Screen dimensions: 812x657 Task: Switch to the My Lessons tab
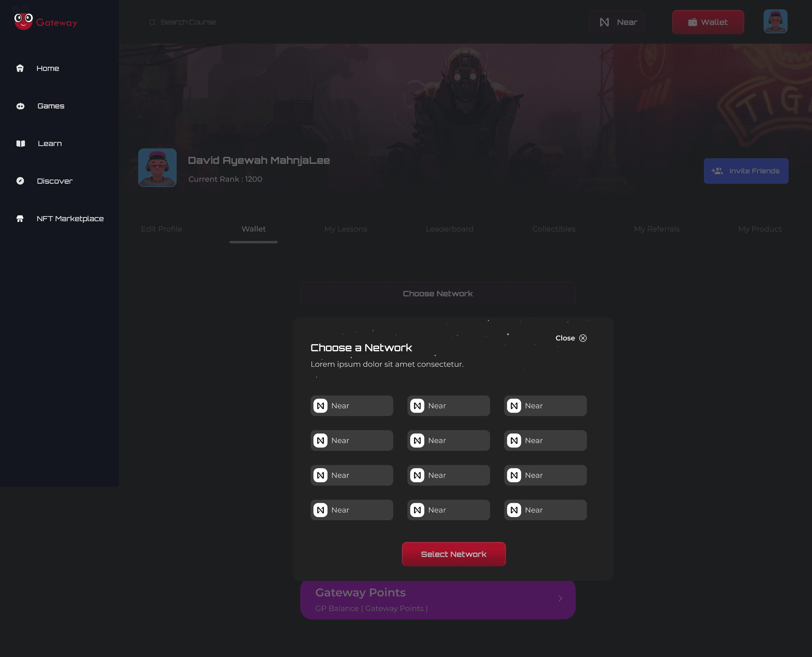pos(345,229)
